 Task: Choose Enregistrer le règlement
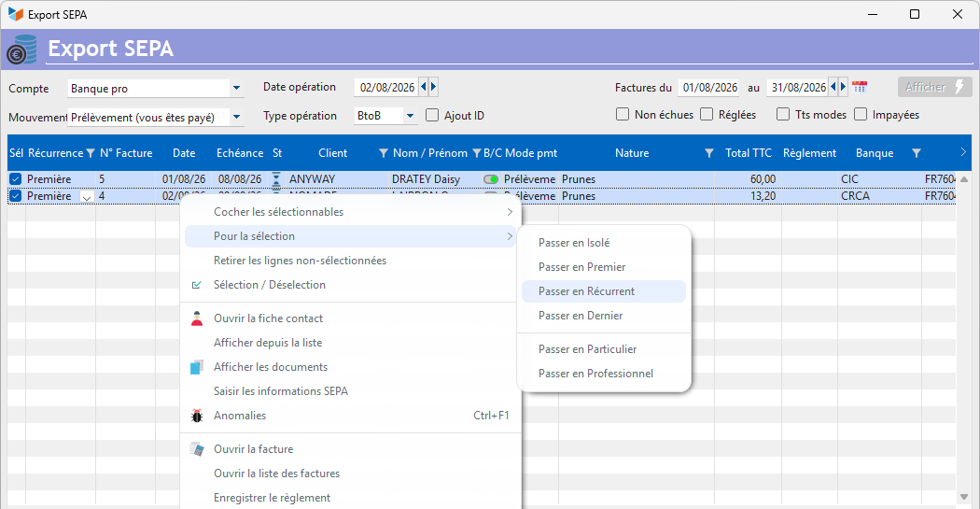click(350, 499)
